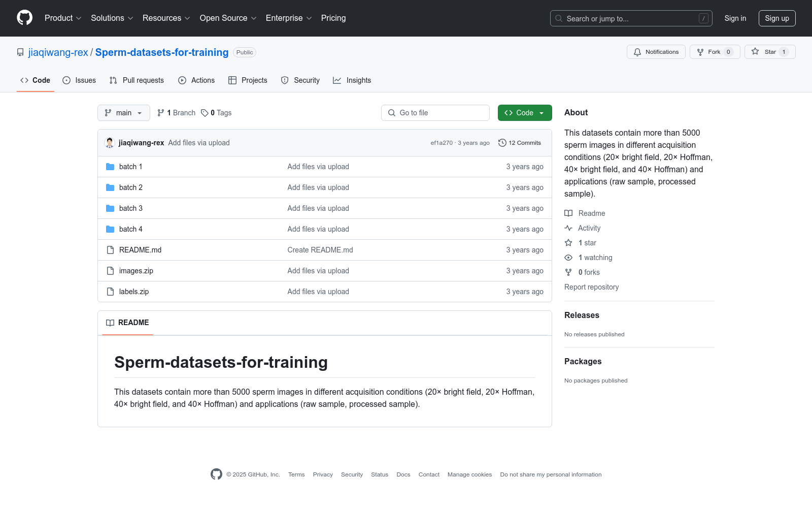Screen dimensions: 812x508
Task: View the 12 Commits history
Action: [x=520, y=143]
